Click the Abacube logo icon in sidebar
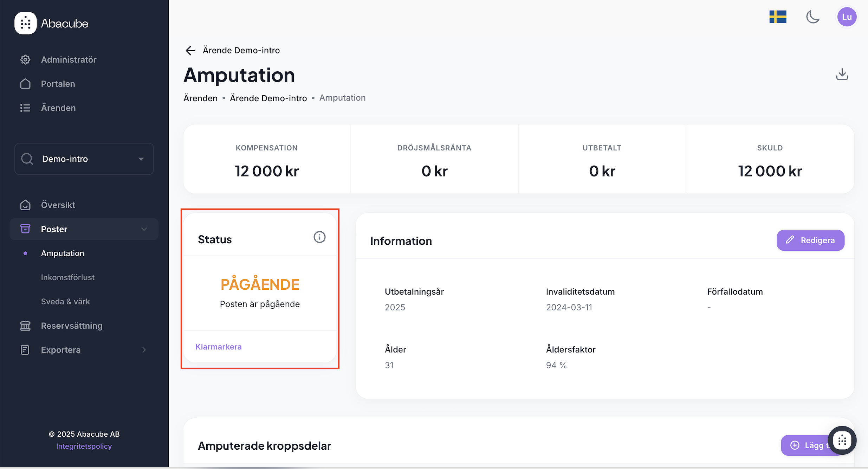Viewport: 868px width, 469px height. 25,23
